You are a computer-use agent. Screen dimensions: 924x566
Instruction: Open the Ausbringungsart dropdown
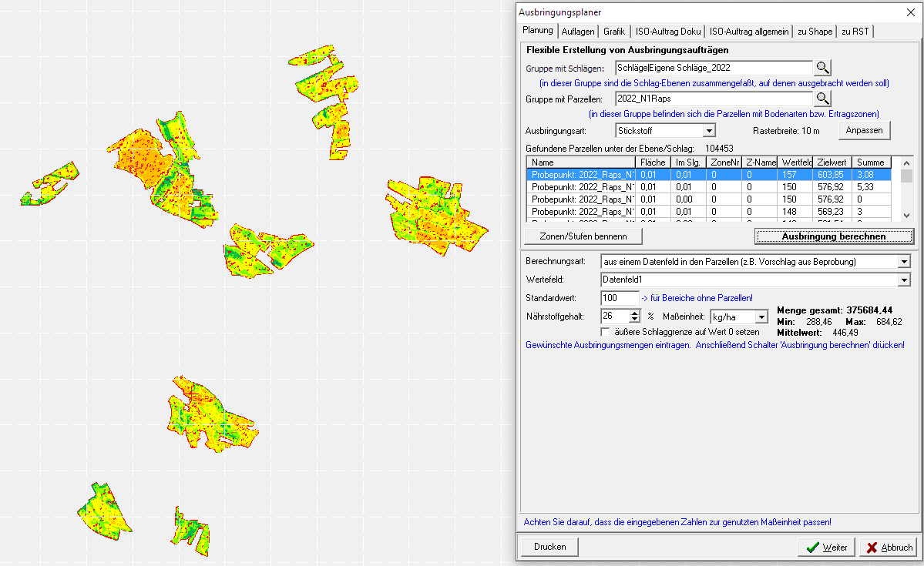click(710, 131)
